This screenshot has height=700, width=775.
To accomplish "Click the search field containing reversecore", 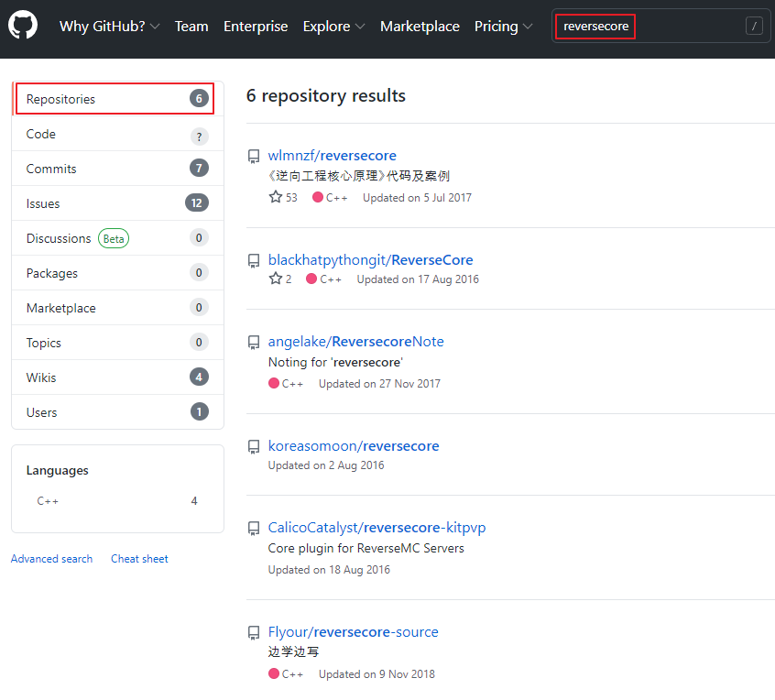I will 660,26.
